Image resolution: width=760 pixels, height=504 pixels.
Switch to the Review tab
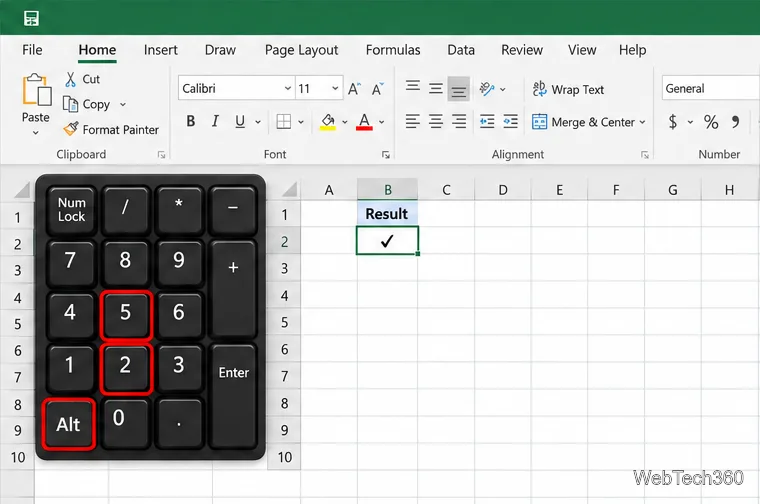point(522,50)
